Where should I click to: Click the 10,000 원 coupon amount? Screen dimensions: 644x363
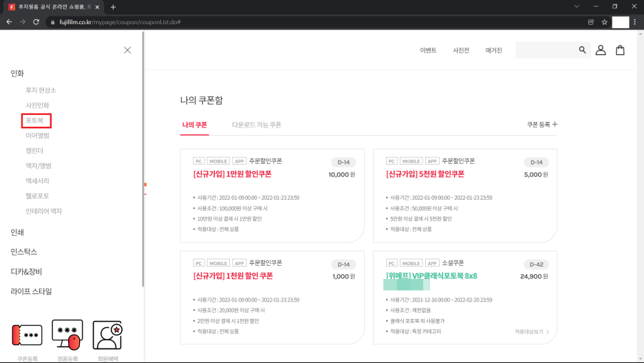point(342,175)
